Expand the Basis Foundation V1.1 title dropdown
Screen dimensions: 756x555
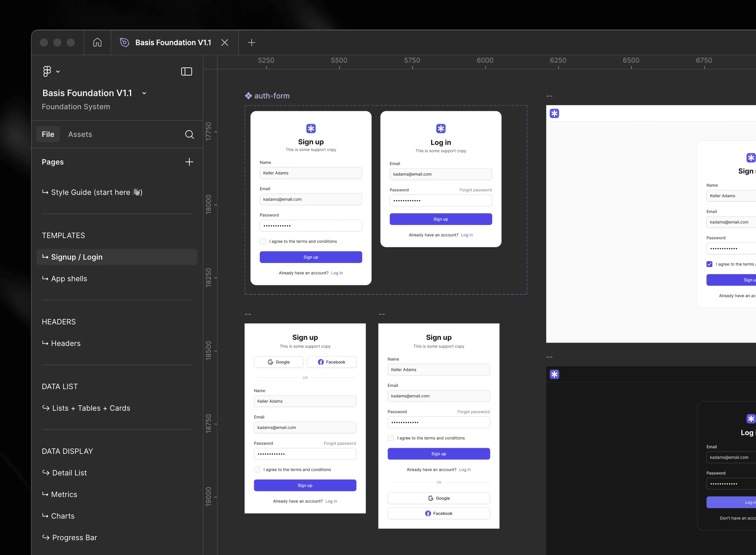(x=144, y=93)
